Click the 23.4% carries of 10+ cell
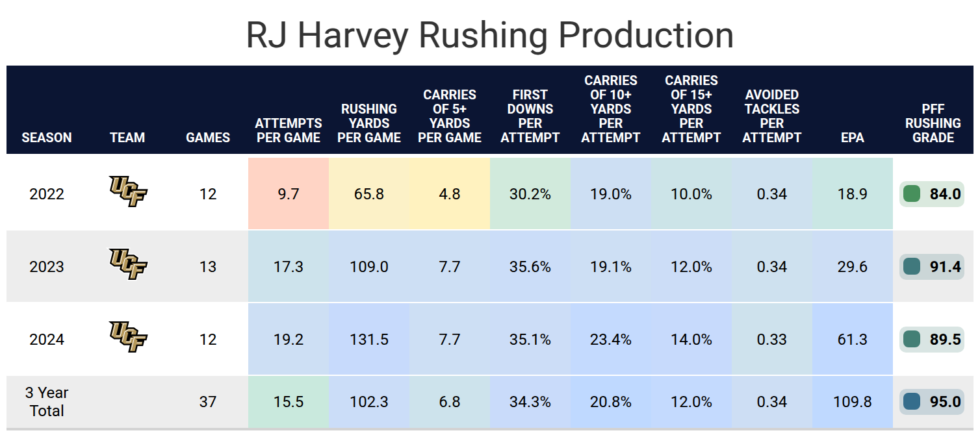Image resolution: width=980 pixels, height=435 pixels. (611, 340)
